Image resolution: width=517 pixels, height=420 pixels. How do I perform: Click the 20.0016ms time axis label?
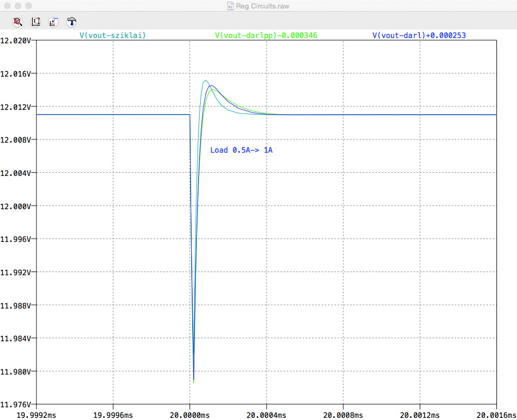tap(496, 415)
